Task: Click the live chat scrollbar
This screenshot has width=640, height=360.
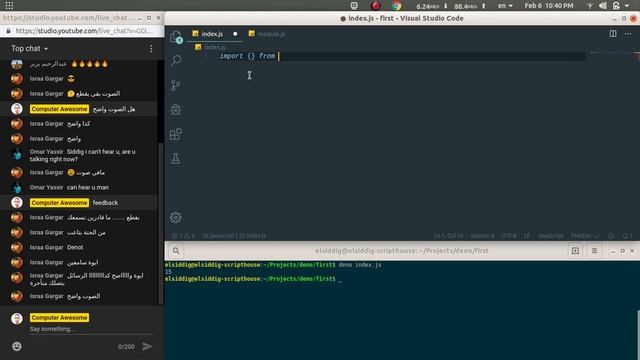Action: 161,224
